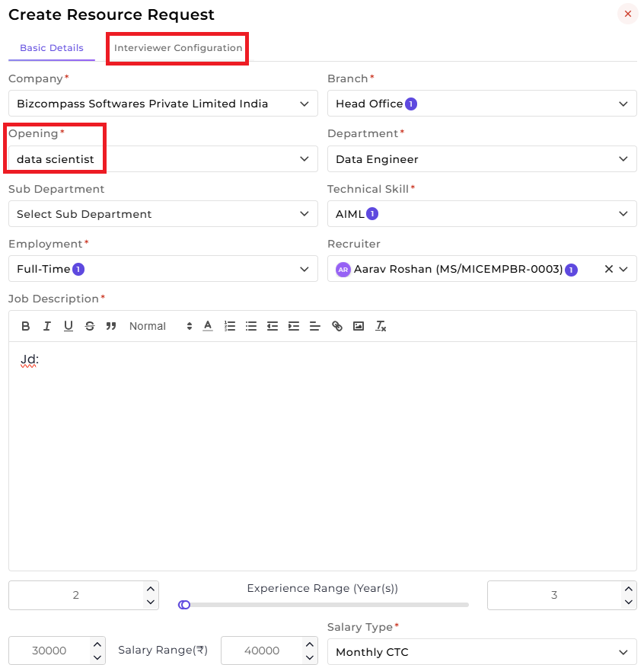Clear the selected recruiter Aarav Roshan
The image size is (644, 665).
click(608, 269)
